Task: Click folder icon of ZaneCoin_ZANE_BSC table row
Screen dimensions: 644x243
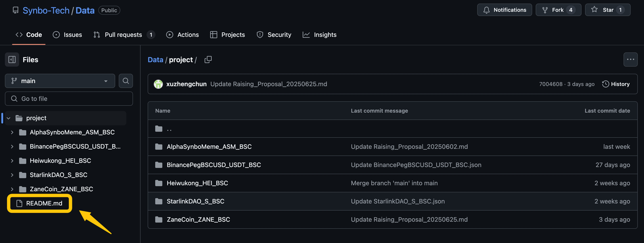Action: pyautogui.click(x=159, y=219)
